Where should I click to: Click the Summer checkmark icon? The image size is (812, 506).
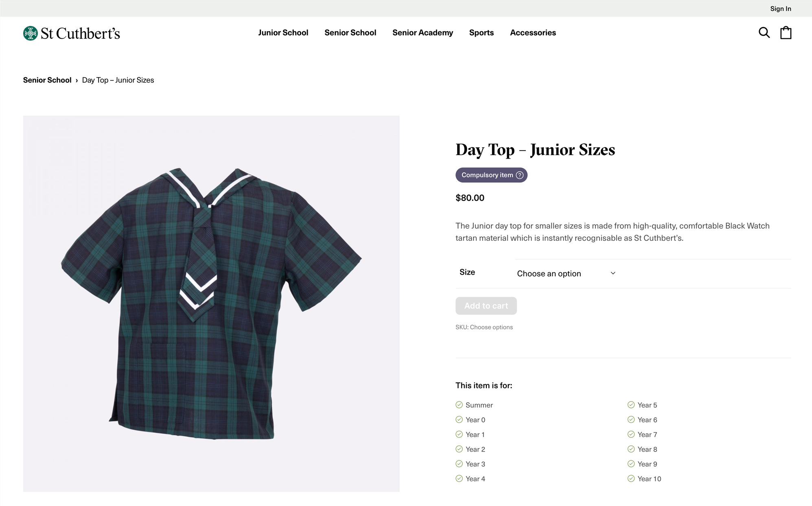click(x=459, y=405)
